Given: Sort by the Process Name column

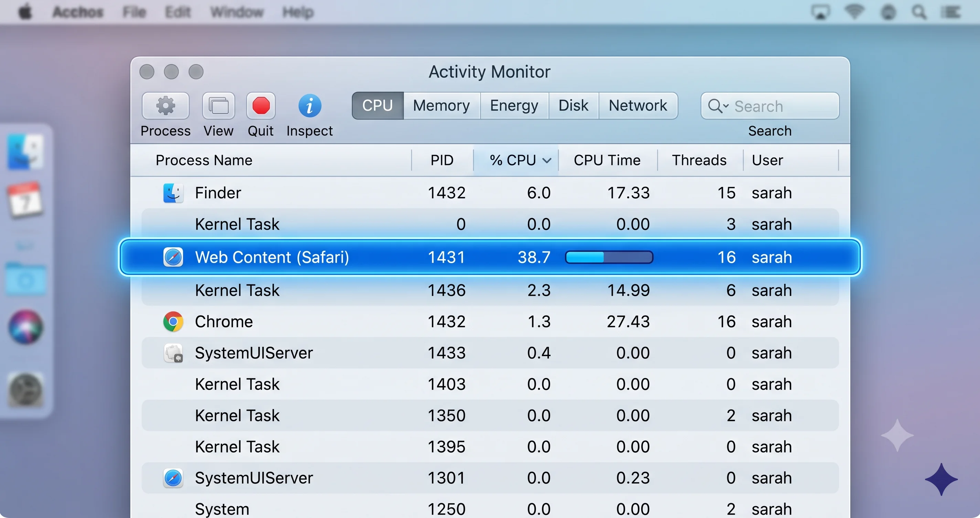Looking at the screenshot, I should pyautogui.click(x=271, y=160).
